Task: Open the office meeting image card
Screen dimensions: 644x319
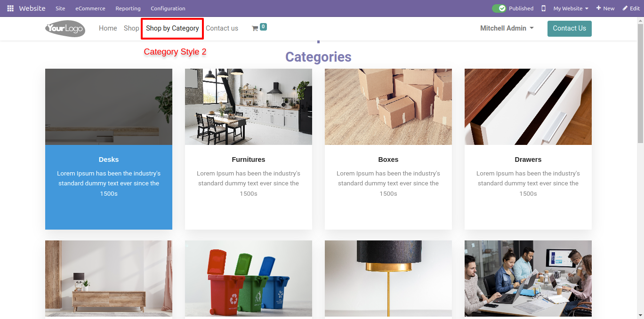Action: pos(528,279)
